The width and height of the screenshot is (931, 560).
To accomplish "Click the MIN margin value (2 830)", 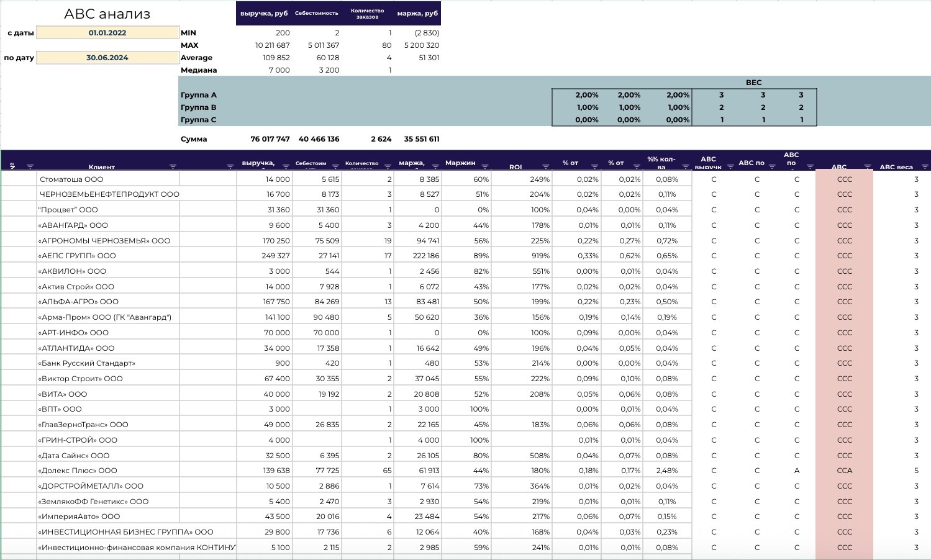I will click(x=427, y=33).
